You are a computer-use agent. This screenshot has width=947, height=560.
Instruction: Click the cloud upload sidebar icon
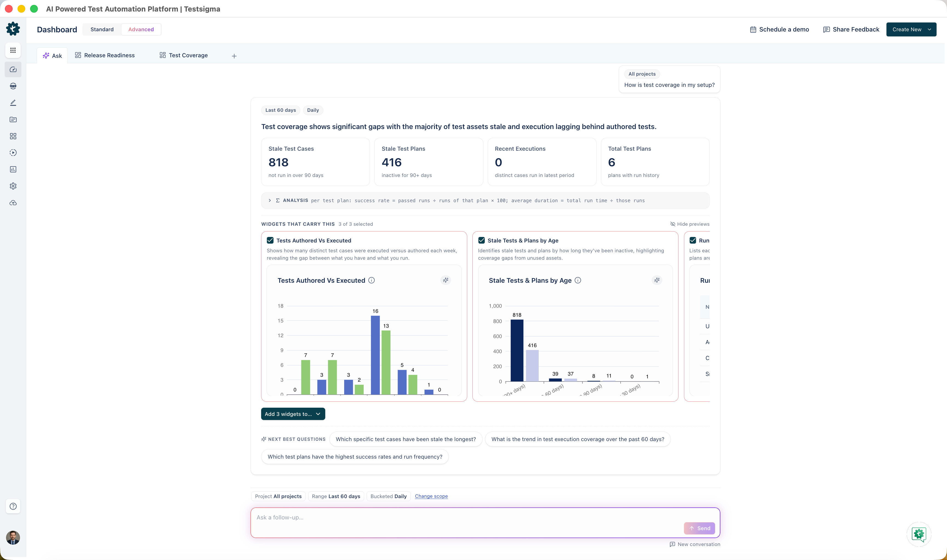tap(13, 203)
